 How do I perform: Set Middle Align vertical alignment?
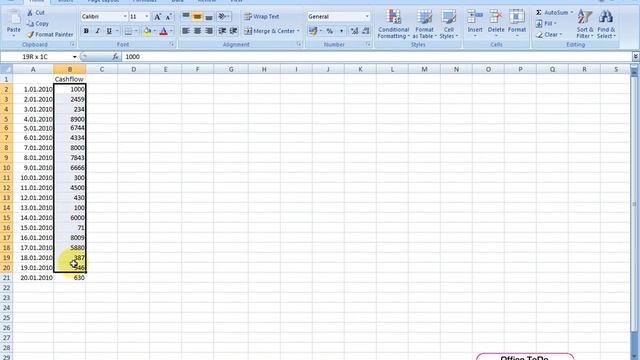(x=197, y=16)
